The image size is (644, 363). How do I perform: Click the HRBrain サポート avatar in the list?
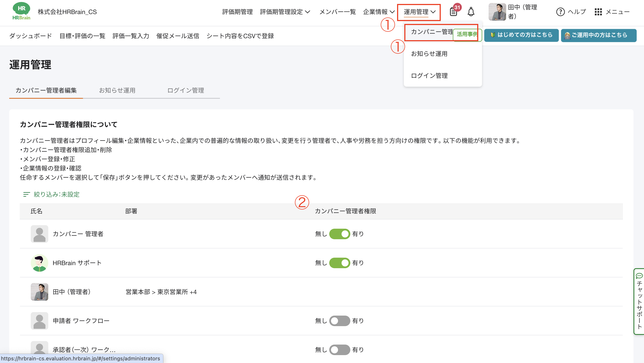tap(39, 263)
